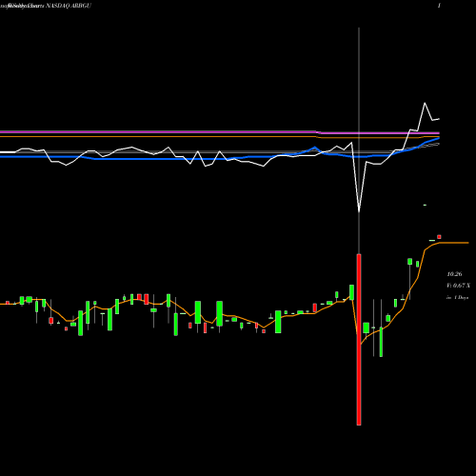Click the white indicator line's highest peak
This screenshot has width=476, height=476.
(425, 103)
